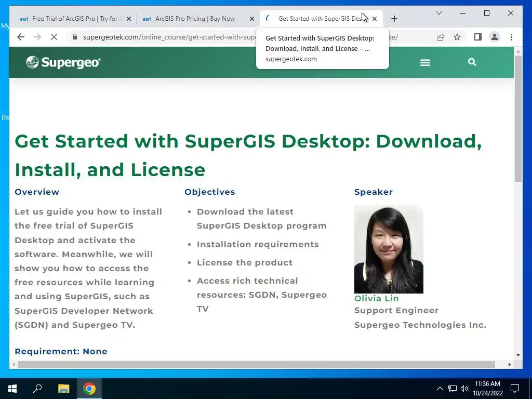Open network status tray icon
Image resolution: width=532 pixels, height=399 pixels.
pos(453,389)
